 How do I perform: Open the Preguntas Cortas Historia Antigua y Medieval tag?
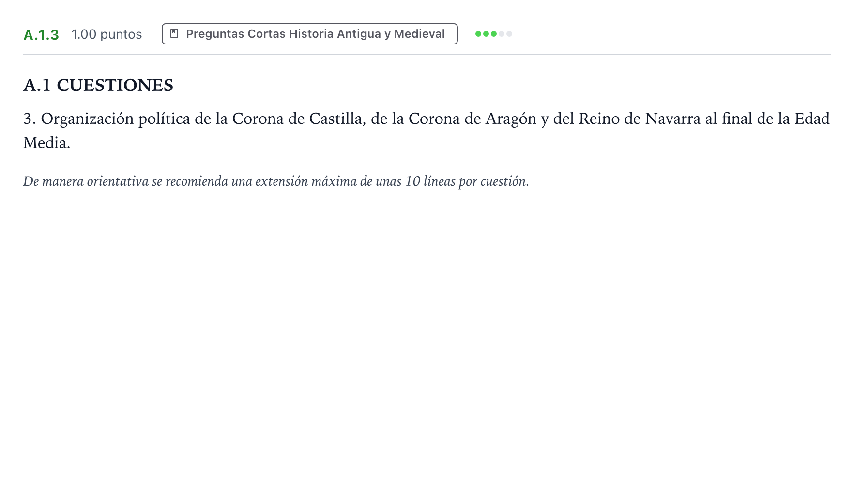pos(310,34)
